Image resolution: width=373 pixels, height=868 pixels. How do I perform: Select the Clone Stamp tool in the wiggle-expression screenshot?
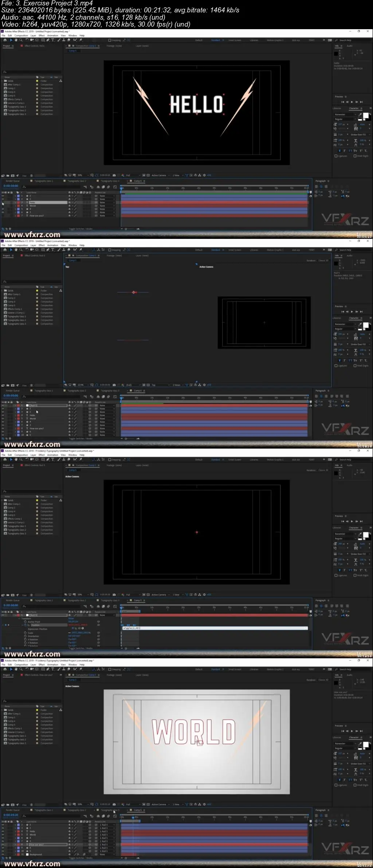[63, 460]
